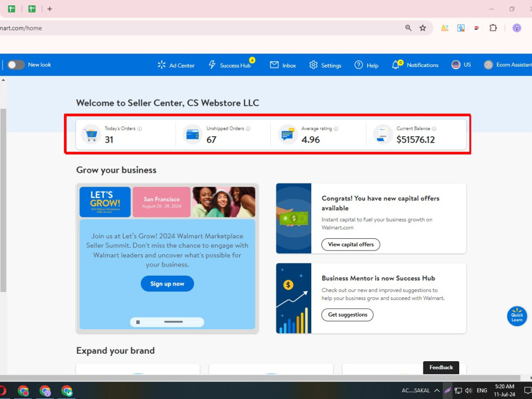Click the Inbox envelope icon
Viewport: 532px width, 399px height.
coord(274,65)
